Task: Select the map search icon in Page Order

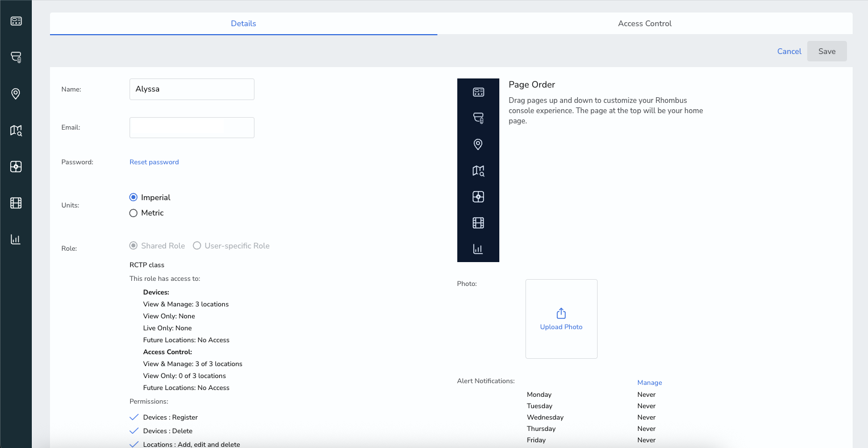Action: 478,171
